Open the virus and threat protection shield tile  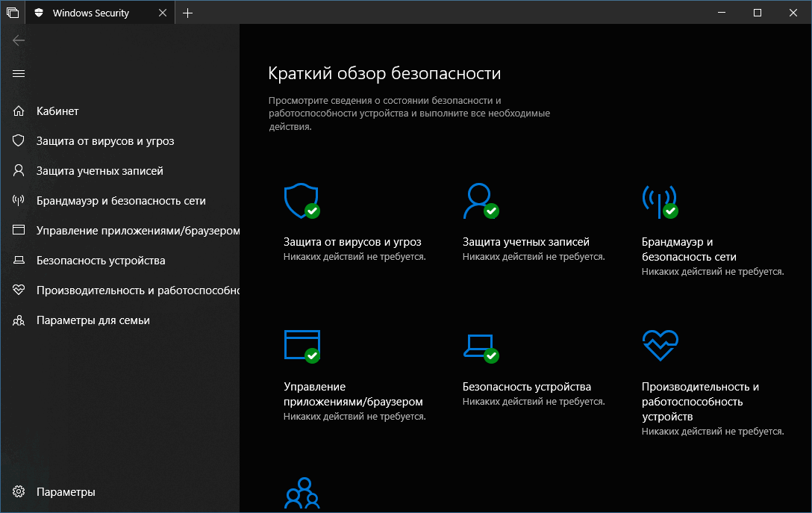tap(302, 200)
